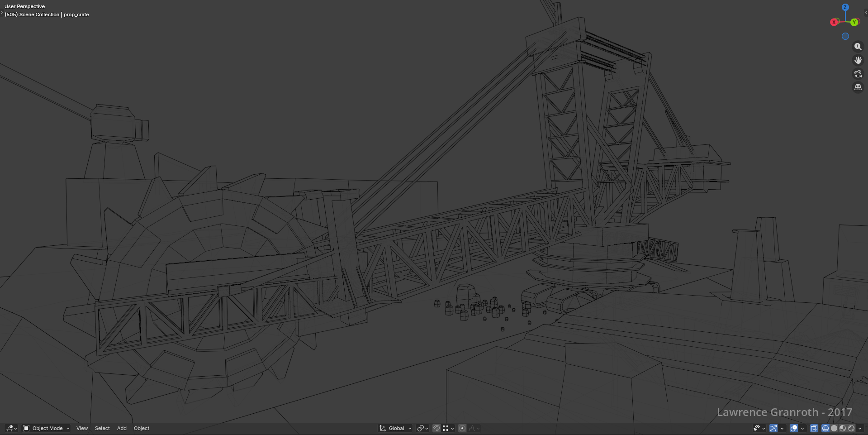Screen dimensions: 868x435
Task: Switch to solid viewport shading
Action: [834, 428]
